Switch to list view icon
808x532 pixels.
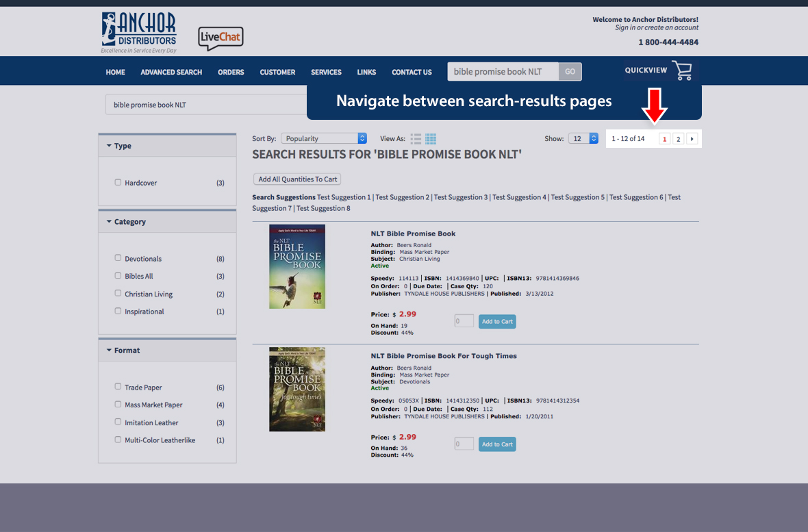coord(416,139)
